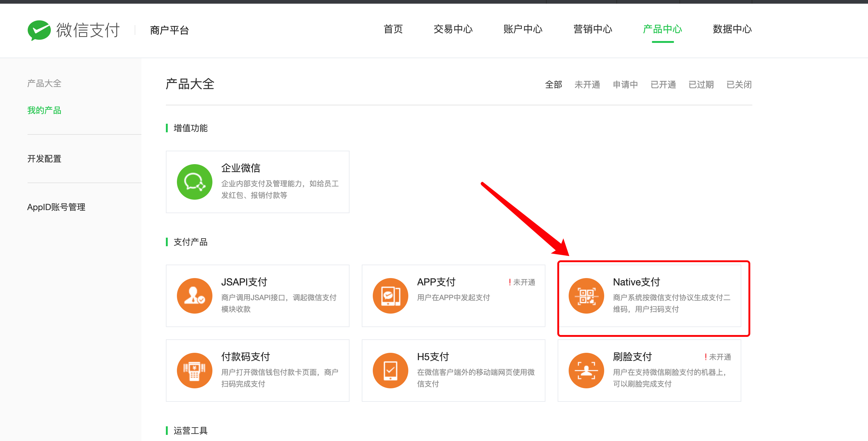
Task: Open the H5支付 product title
Action: pos(433,357)
